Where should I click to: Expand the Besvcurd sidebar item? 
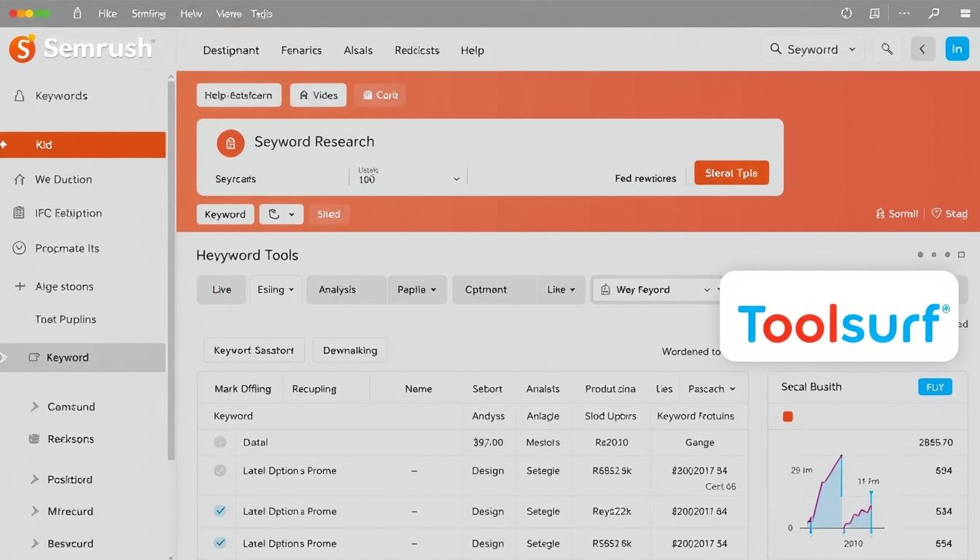34,543
